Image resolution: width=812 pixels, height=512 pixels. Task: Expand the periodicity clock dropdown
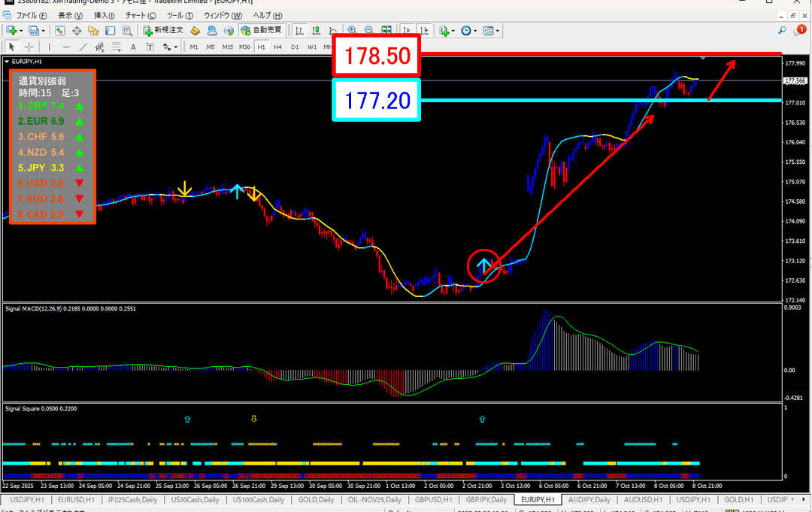(475, 31)
